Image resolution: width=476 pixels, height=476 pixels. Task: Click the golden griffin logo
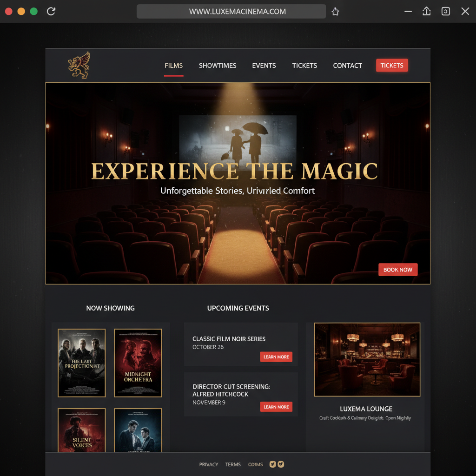point(79,65)
